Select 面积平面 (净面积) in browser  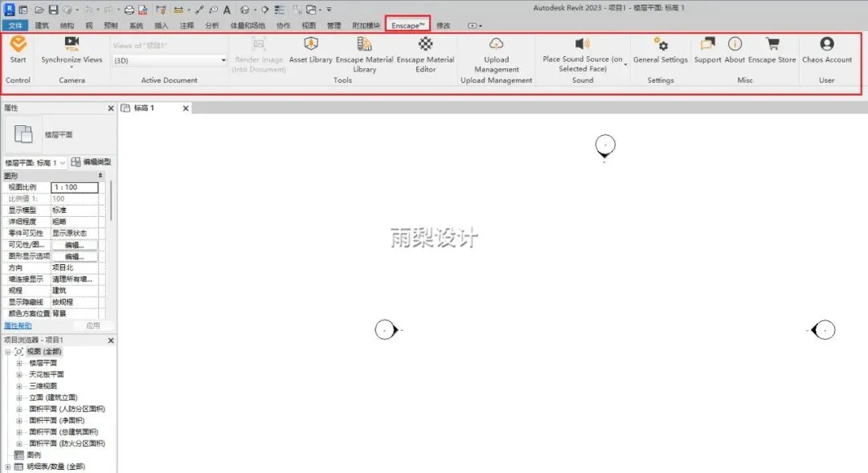coord(56,421)
